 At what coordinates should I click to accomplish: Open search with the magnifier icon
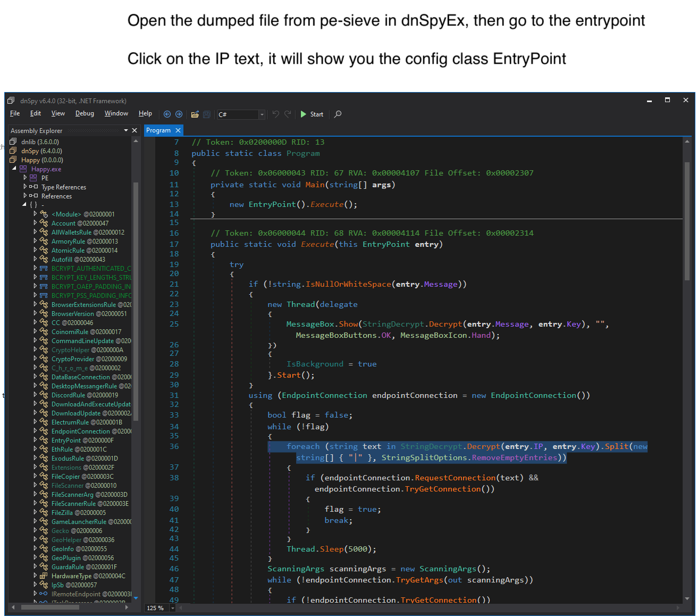coord(338,114)
